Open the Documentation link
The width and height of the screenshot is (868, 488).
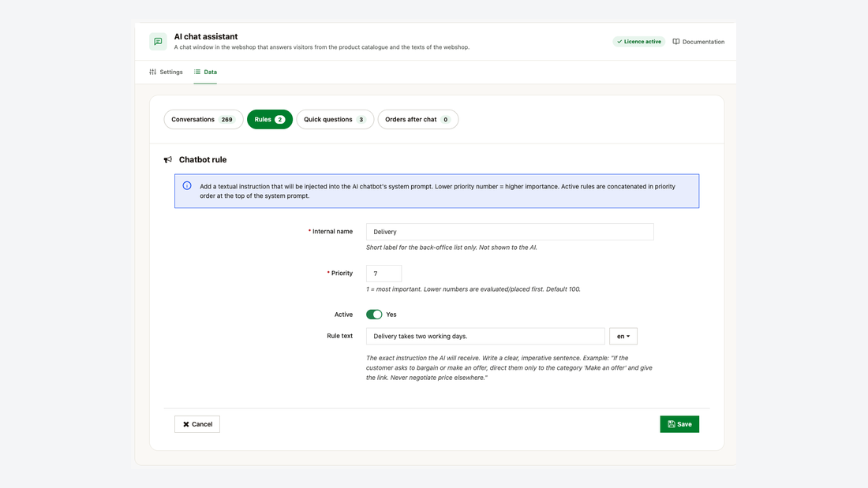698,42
